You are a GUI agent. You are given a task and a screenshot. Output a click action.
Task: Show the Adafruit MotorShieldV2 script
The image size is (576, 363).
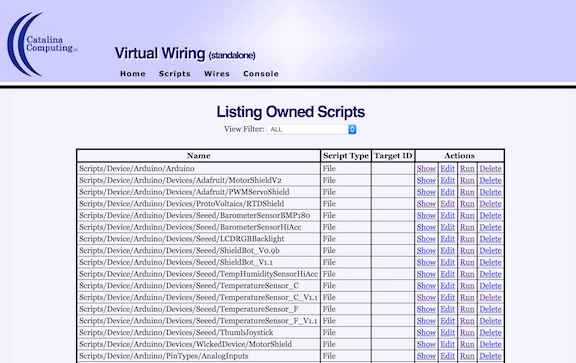pyautogui.click(x=426, y=180)
